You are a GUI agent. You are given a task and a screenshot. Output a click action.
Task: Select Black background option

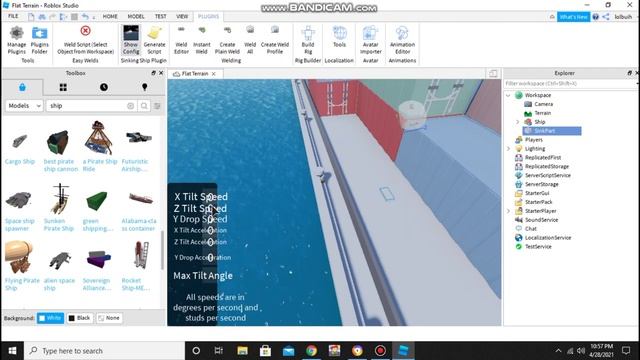tap(80, 318)
